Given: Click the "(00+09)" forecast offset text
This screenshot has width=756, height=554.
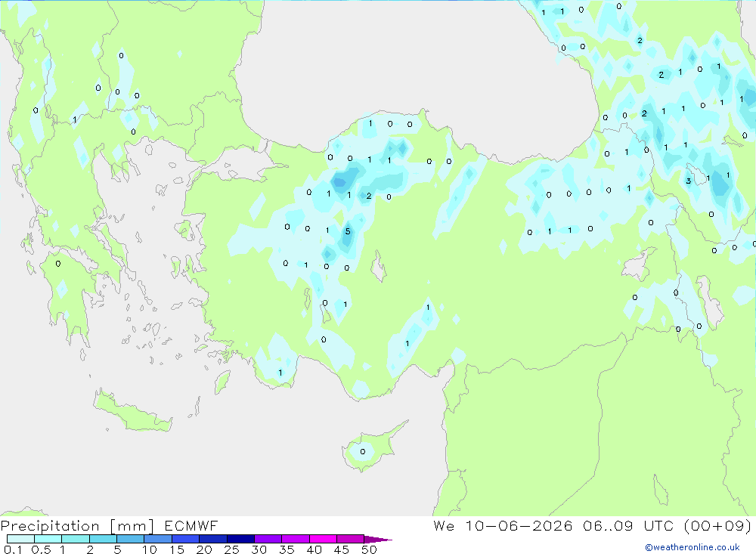Looking at the screenshot, I should pyautogui.click(x=717, y=525).
